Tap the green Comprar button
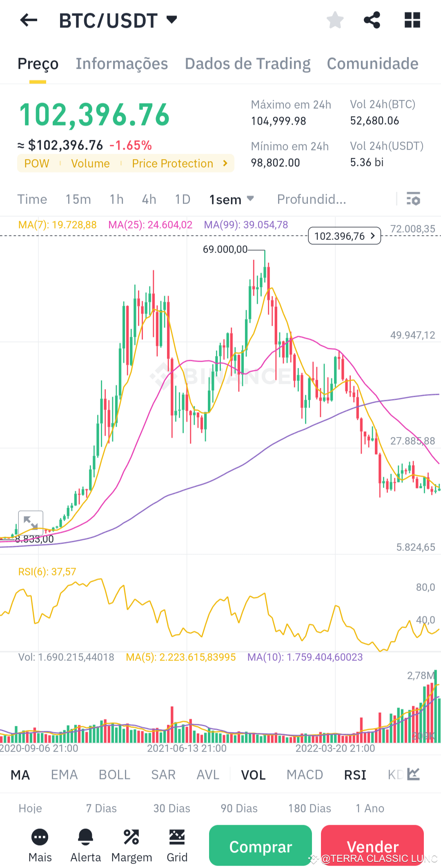This screenshot has height=868, width=441. point(261,846)
